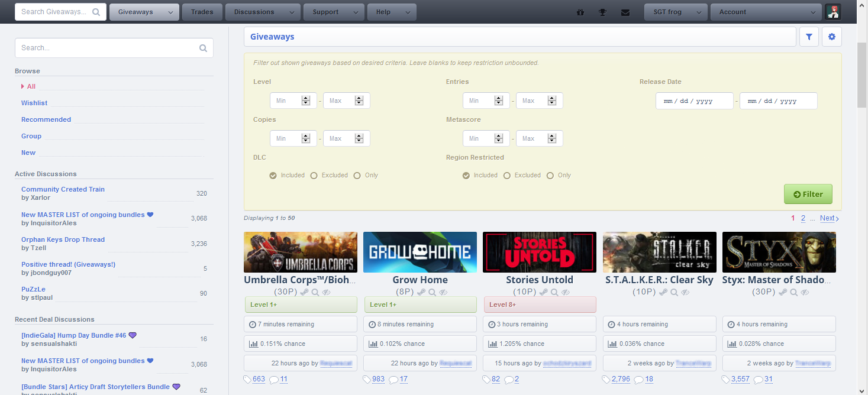Expand the Discussions dropdown arrow
The height and width of the screenshot is (395, 868).
point(291,12)
